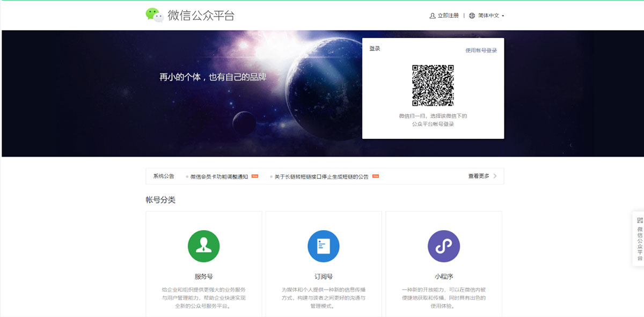
Task: Select the 服务号 account type title
Action: pos(203,277)
